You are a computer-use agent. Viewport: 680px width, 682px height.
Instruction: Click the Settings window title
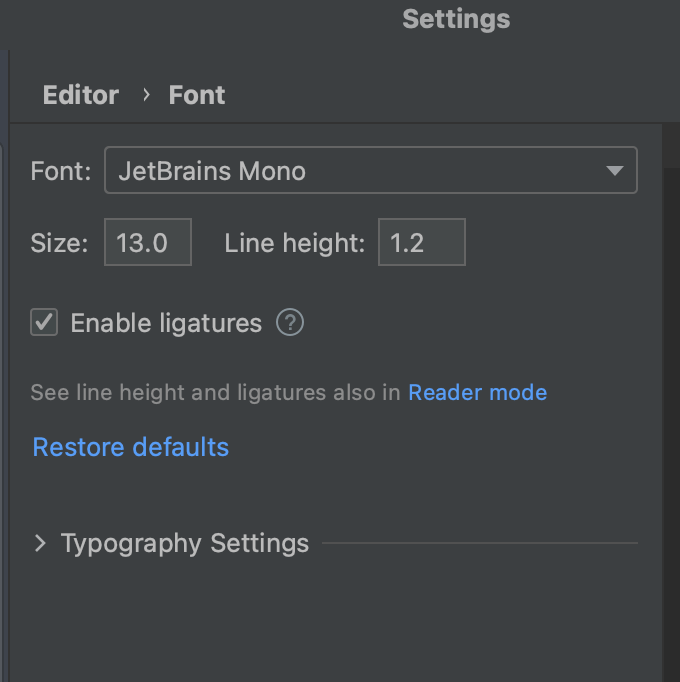click(456, 20)
